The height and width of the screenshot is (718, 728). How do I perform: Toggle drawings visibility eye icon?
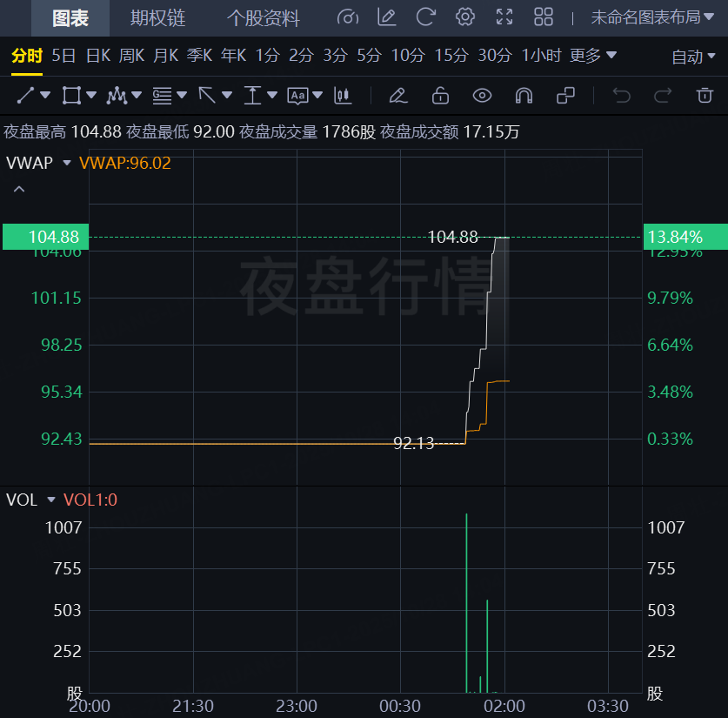[x=482, y=96]
